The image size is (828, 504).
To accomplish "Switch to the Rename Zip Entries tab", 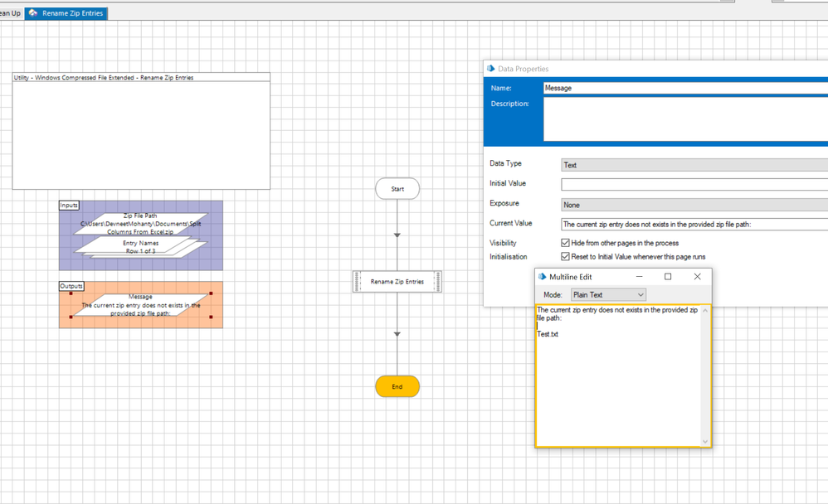I will pos(72,13).
